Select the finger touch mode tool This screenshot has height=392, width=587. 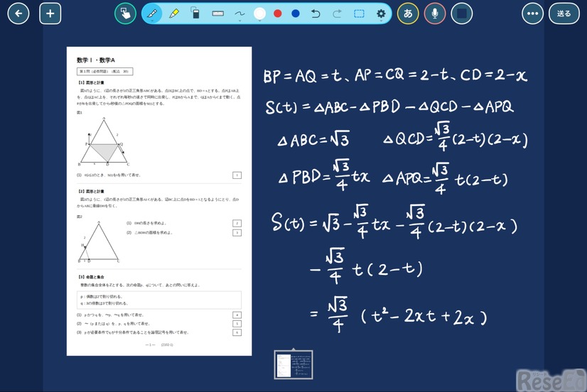tap(125, 13)
